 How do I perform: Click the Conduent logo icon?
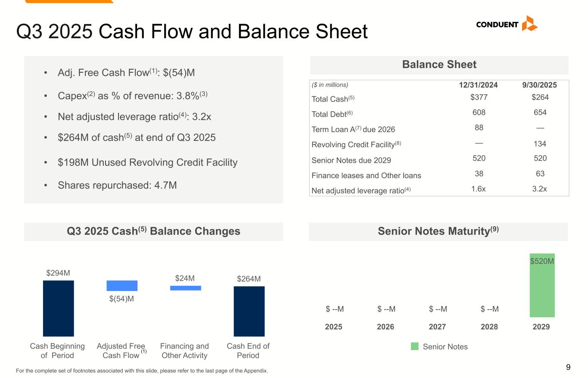coord(529,24)
